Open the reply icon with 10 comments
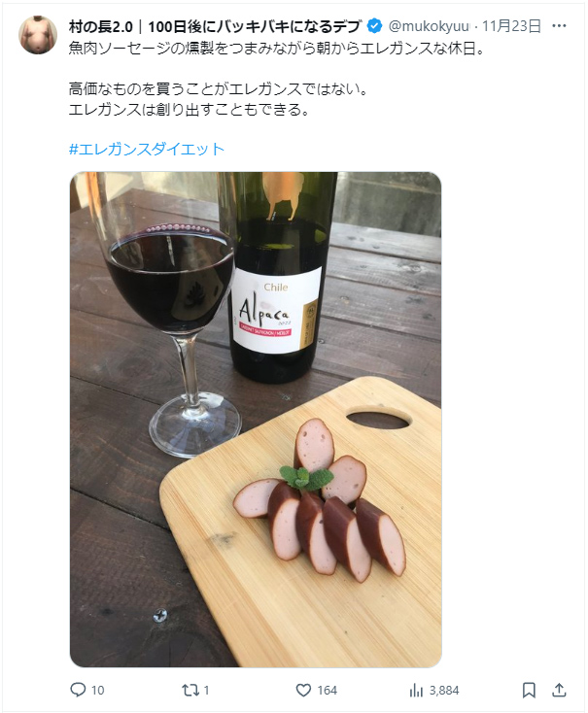This screenshot has height=713, width=588. point(78,690)
